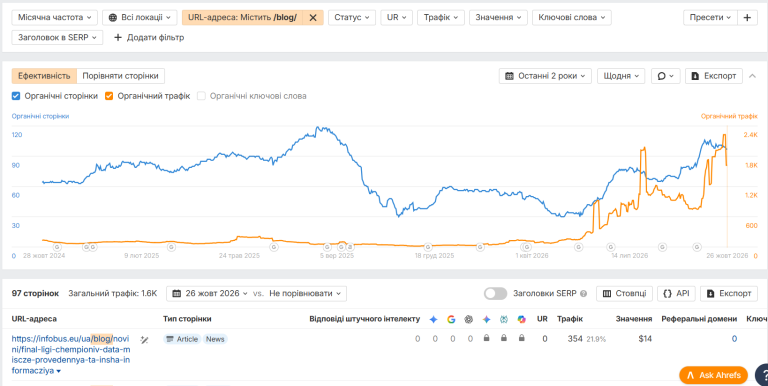The width and height of the screenshot is (768, 386).
Task: Open the UR filter dropdown
Action: [396, 18]
